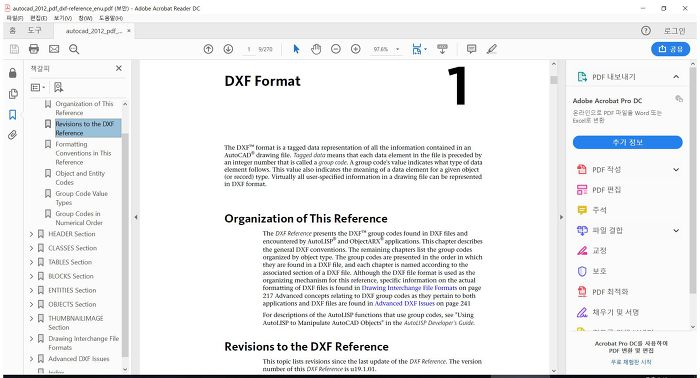Switch to the Tools tab

[x=34, y=30]
